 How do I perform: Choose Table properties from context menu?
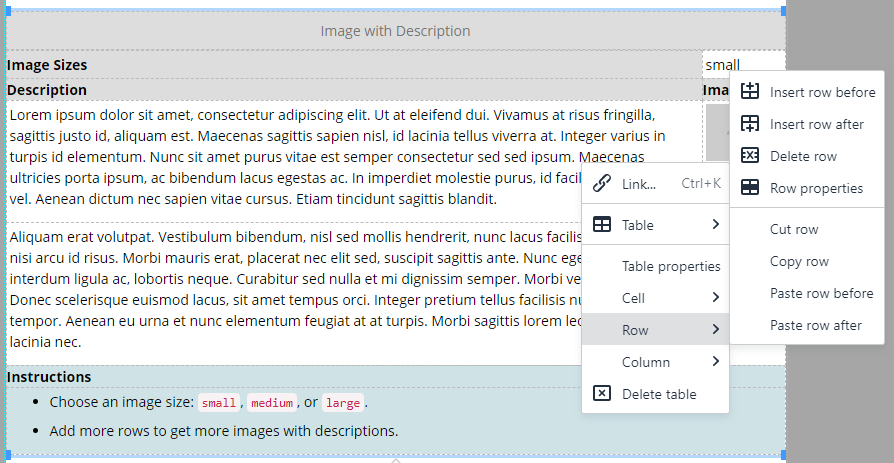pyautogui.click(x=670, y=266)
